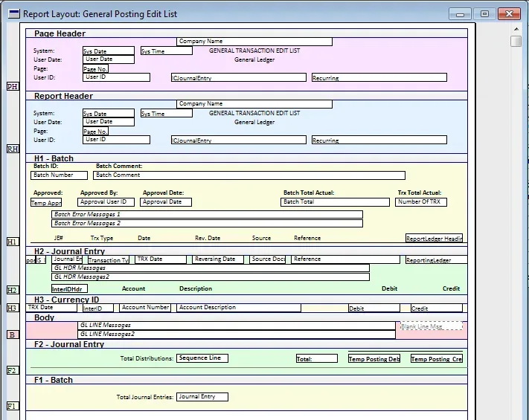Click the F1 batch footer section marker
The height and width of the screenshot is (420, 529).
tap(12, 406)
